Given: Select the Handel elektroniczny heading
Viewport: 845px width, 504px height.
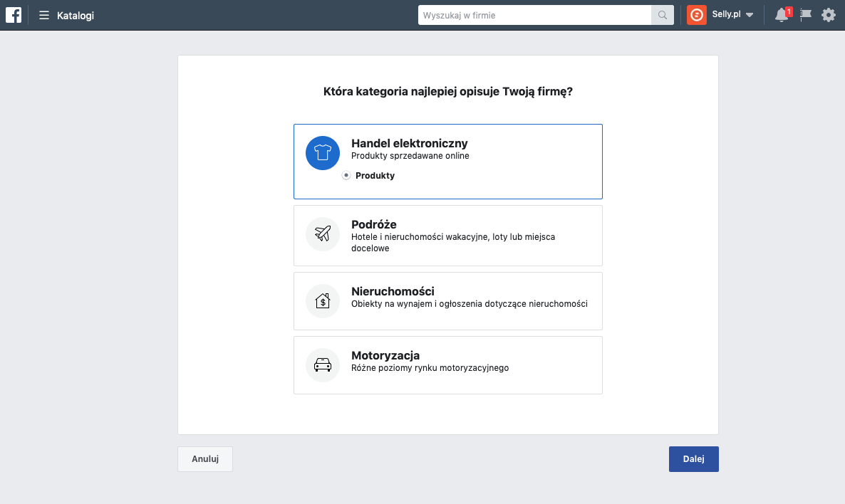Looking at the screenshot, I should coord(409,144).
